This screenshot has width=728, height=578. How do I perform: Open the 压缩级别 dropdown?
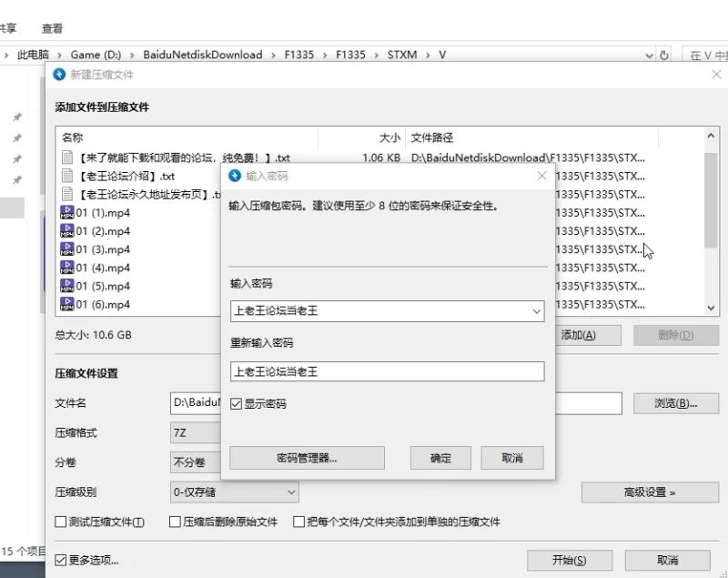click(235, 492)
